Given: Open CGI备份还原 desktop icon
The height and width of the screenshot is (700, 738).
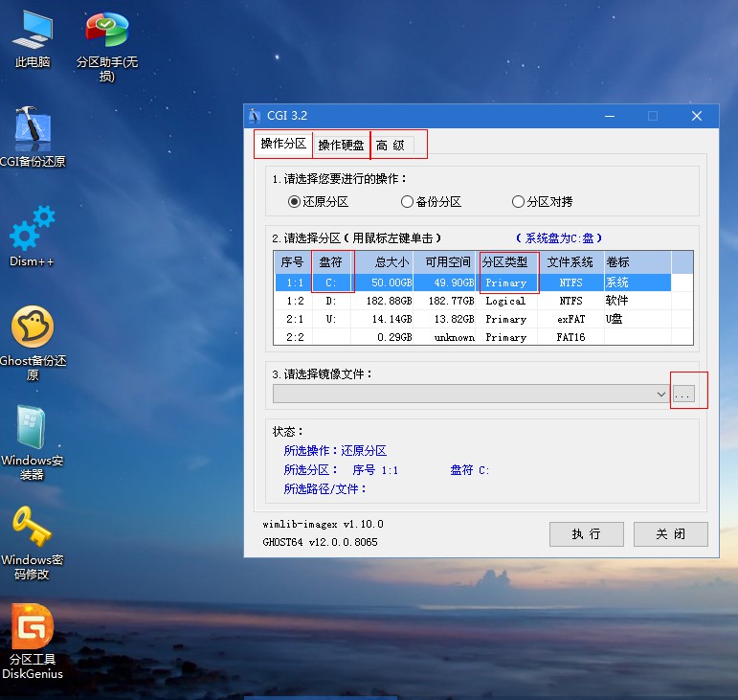Looking at the screenshot, I should [32, 137].
